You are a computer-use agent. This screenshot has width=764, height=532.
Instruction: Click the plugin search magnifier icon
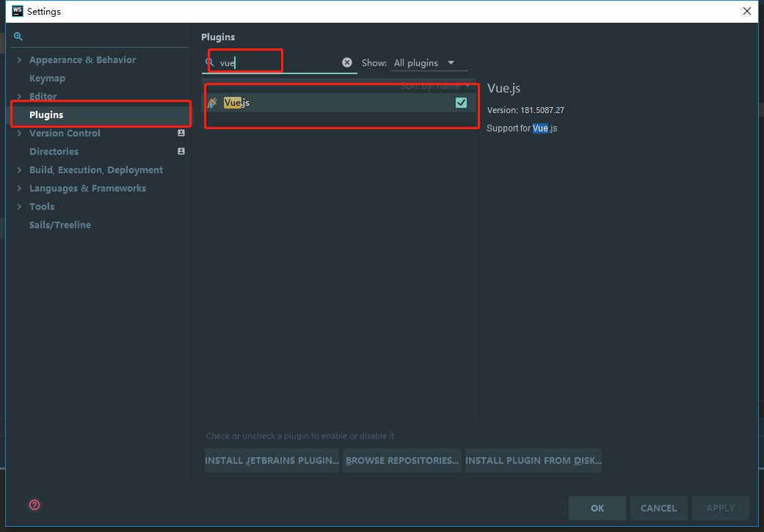tap(210, 63)
